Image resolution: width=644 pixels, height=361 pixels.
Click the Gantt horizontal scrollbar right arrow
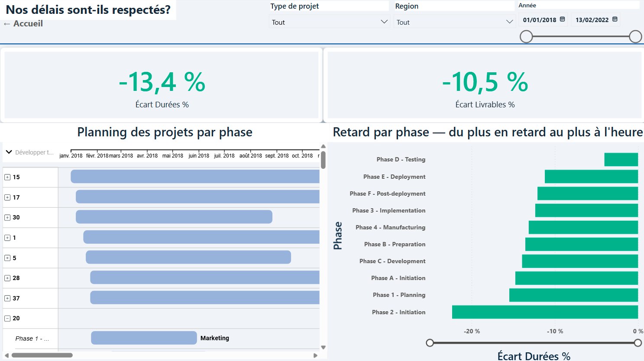pos(315,355)
